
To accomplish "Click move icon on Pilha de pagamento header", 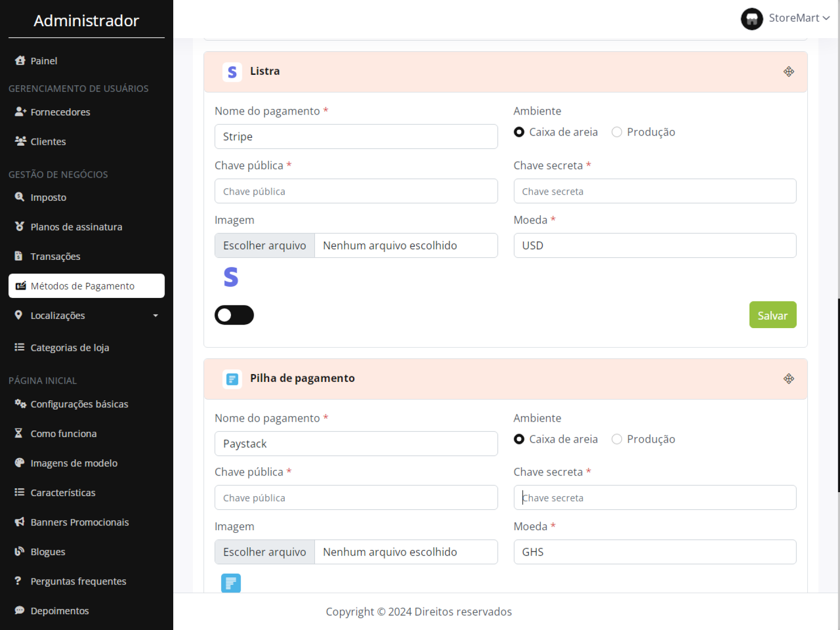I will (788, 378).
